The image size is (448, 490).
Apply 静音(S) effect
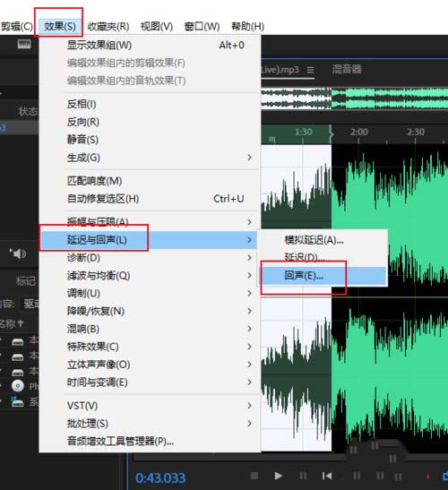pos(150,140)
